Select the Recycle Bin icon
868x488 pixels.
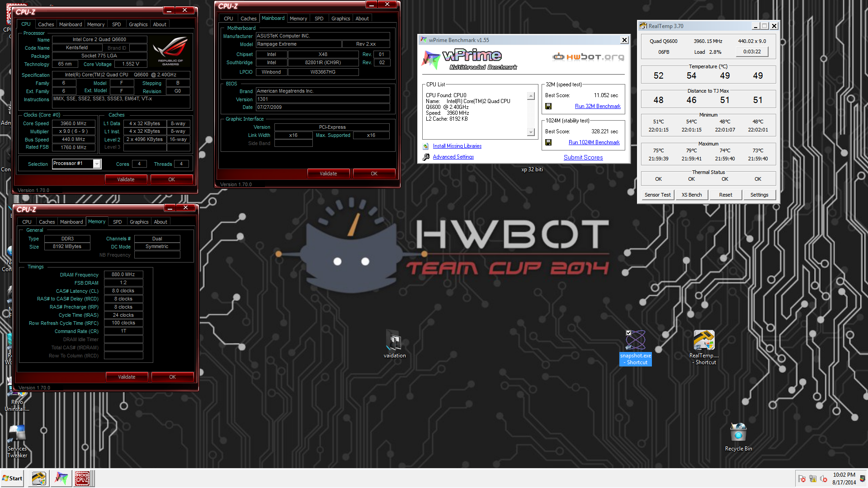(x=738, y=437)
